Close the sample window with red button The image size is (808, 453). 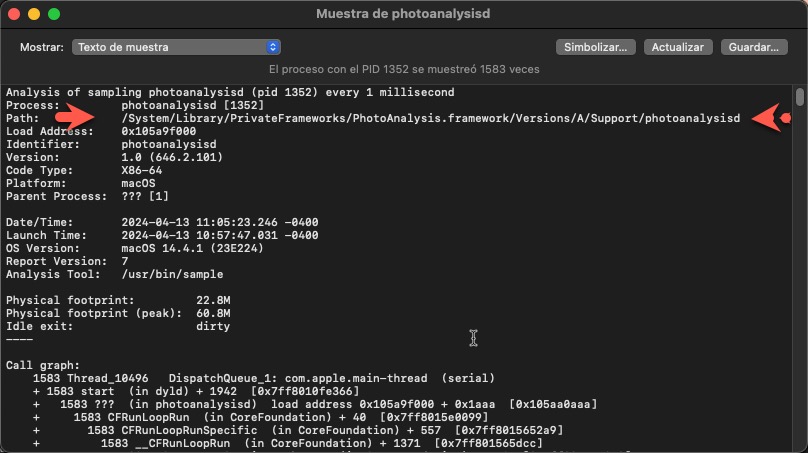click(14, 15)
